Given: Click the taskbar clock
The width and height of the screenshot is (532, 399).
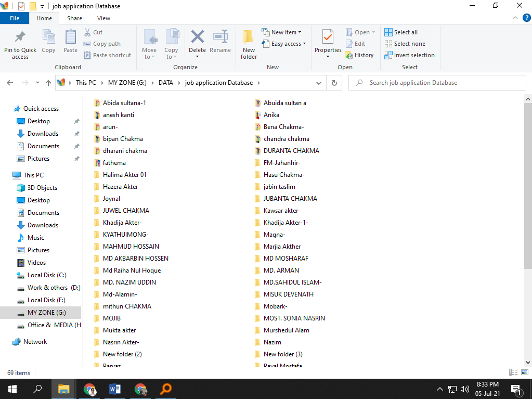Looking at the screenshot, I should point(488,389).
